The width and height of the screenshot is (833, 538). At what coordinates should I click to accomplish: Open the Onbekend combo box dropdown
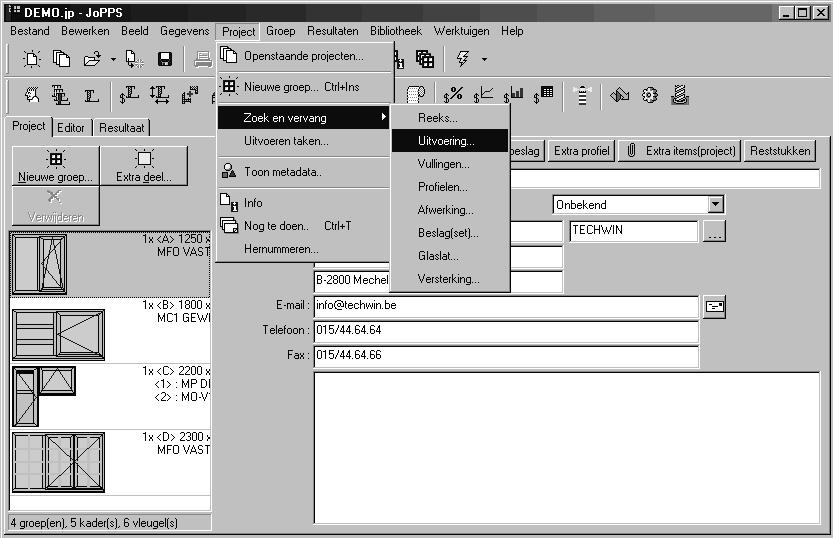[716, 204]
